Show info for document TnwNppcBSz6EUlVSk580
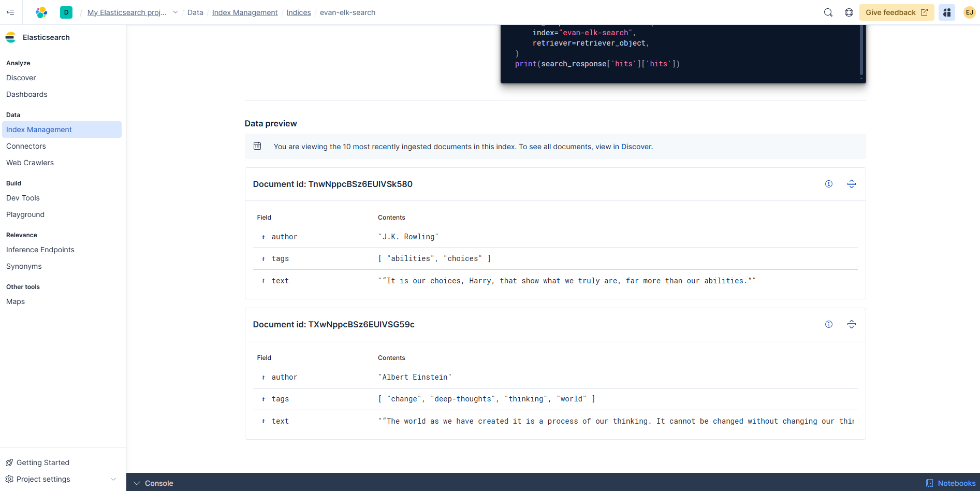 (x=829, y=184)
